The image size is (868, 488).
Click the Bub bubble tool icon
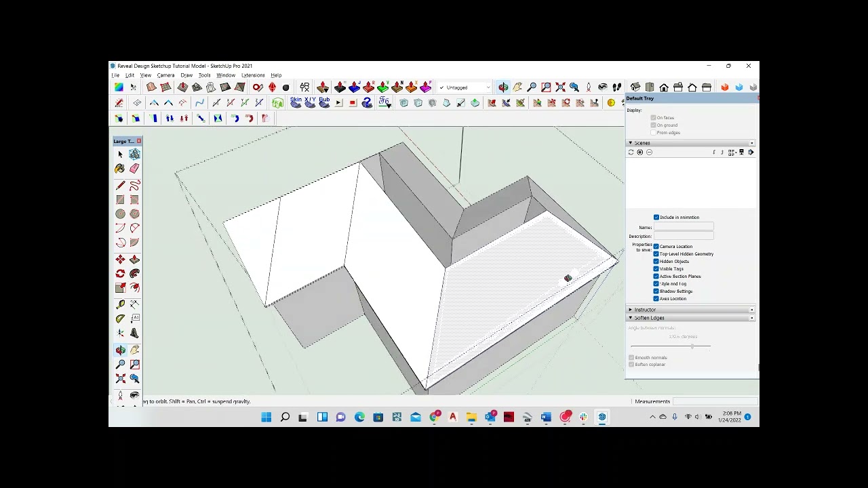tap(324, 102)
